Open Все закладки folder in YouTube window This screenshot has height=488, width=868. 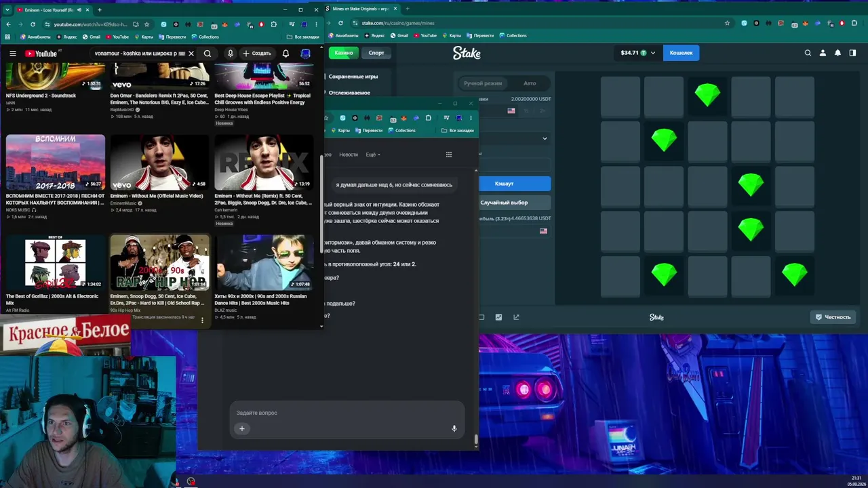click(303, 37)
